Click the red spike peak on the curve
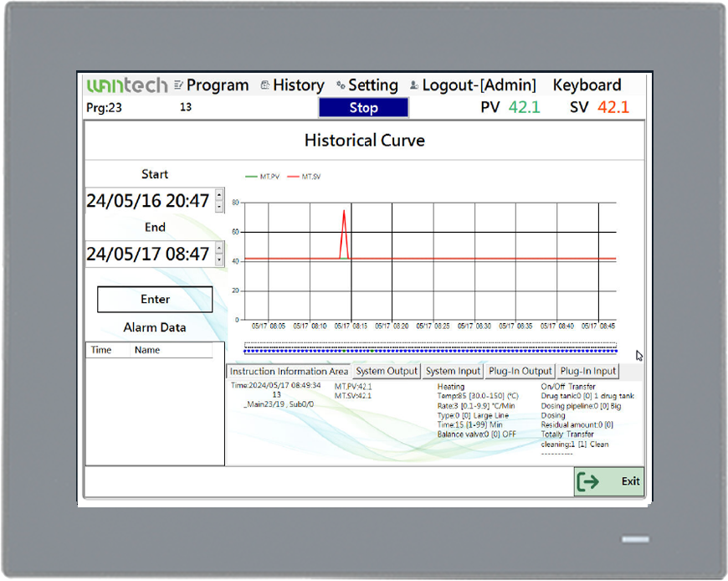This screenshot has width=728, height=581. click(x=344, y=211)
